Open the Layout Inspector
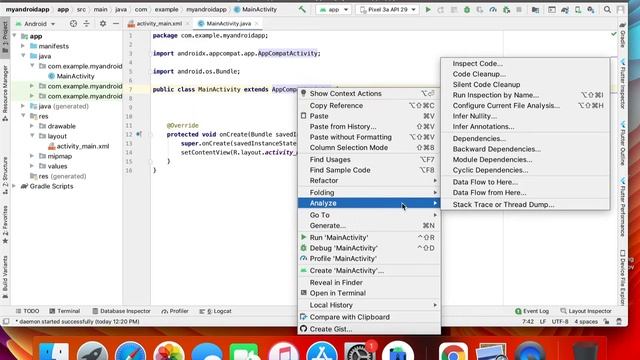The width and height of the screenshot is (640, 360). point(586,311)
